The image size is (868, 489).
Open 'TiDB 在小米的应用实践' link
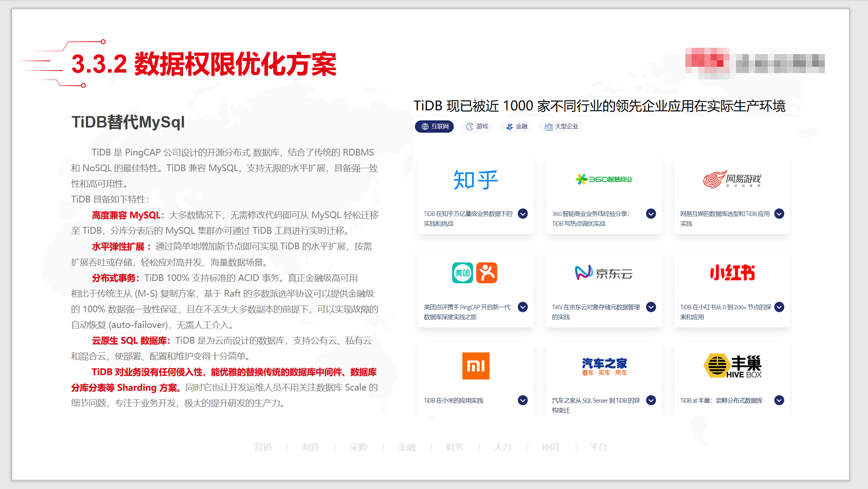click(x=453, y=401)
